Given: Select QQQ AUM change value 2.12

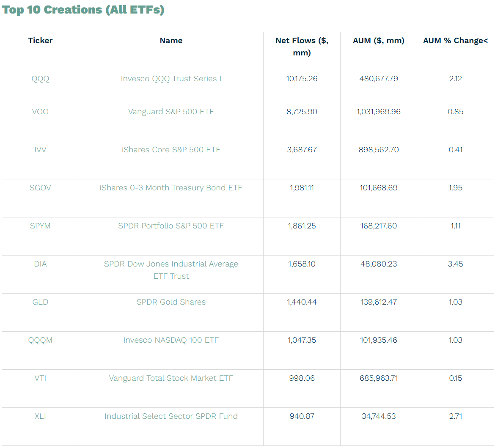Looking at the screenshot, I should tap(455, 79).
